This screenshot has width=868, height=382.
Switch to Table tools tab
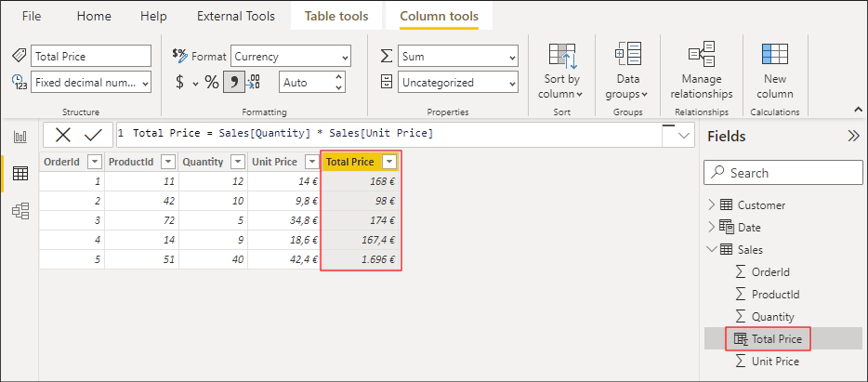[336, 16]
